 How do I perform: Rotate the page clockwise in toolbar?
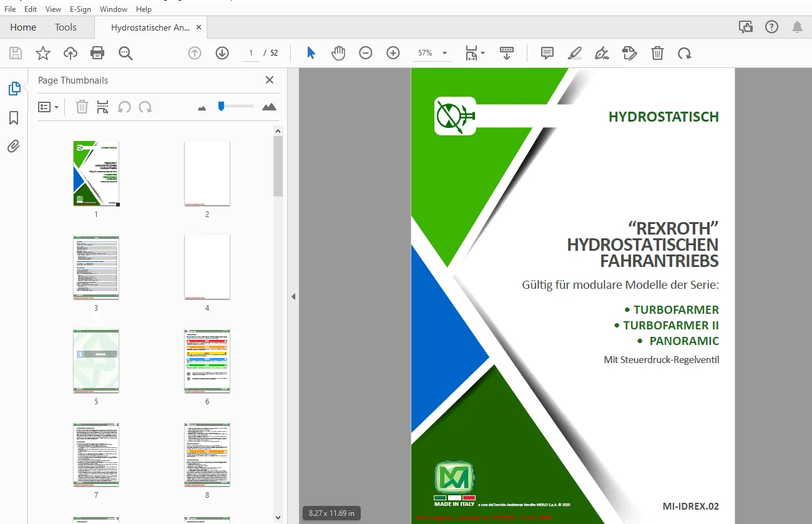pyautogui.click(x=685, y=53)
